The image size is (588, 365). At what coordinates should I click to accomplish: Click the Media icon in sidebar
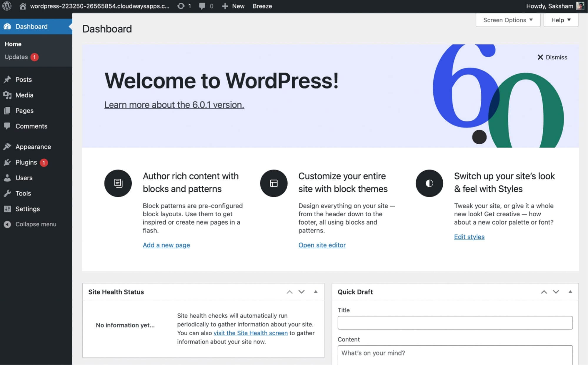(x=7, y=95)
